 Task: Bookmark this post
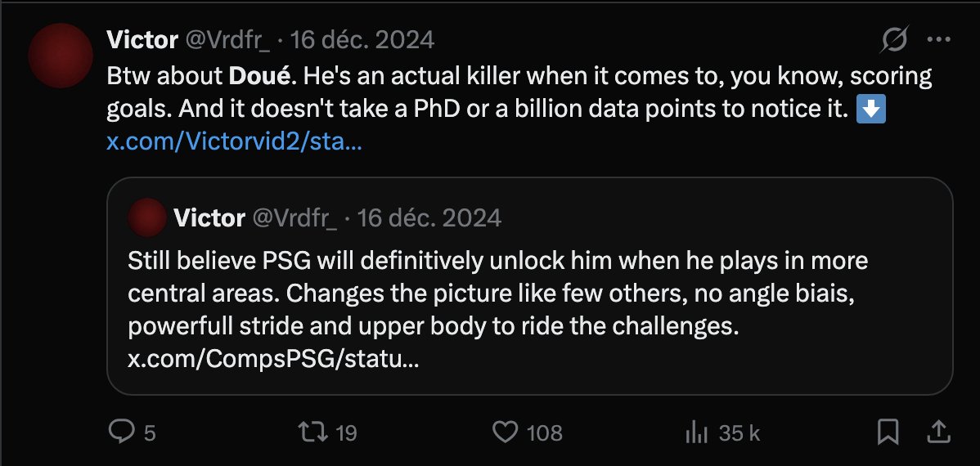pos(888,432)
